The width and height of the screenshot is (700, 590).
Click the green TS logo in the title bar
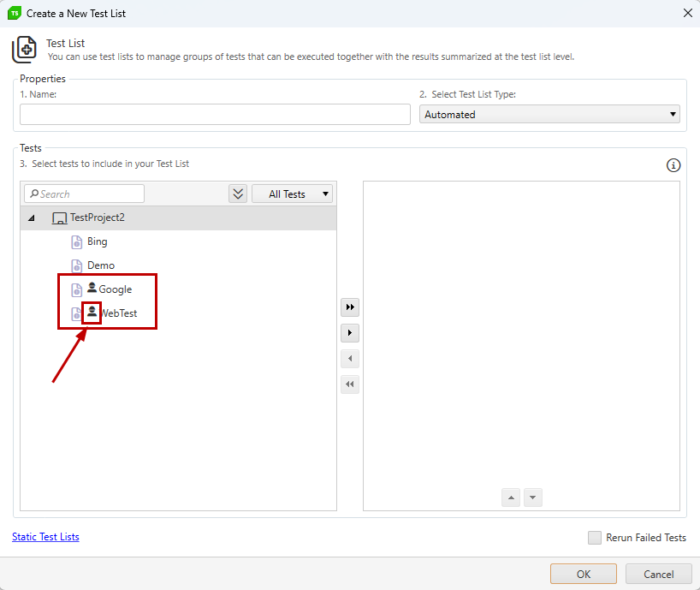[x=15, y=14]
